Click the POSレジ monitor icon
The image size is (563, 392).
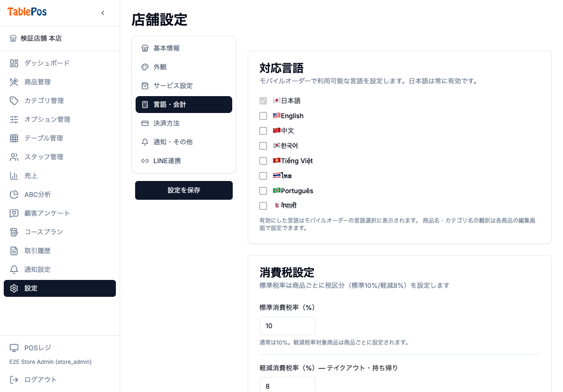tap(14, 348)
